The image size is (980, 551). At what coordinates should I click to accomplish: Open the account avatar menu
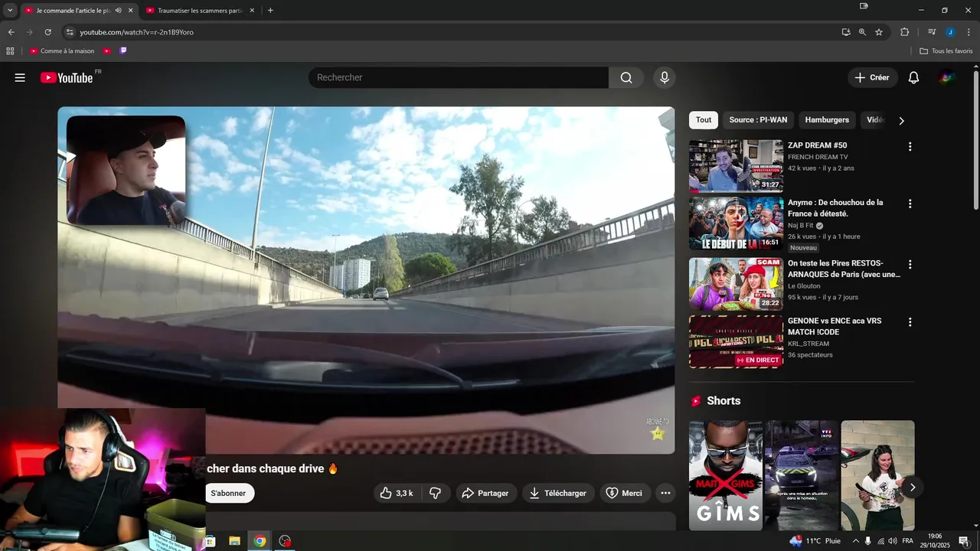coord(947,77)
